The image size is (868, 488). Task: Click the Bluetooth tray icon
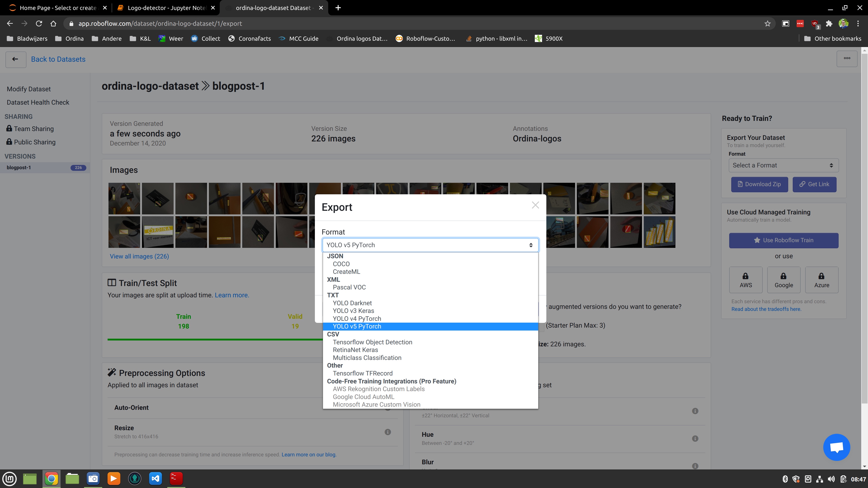(x=785, y=479)
